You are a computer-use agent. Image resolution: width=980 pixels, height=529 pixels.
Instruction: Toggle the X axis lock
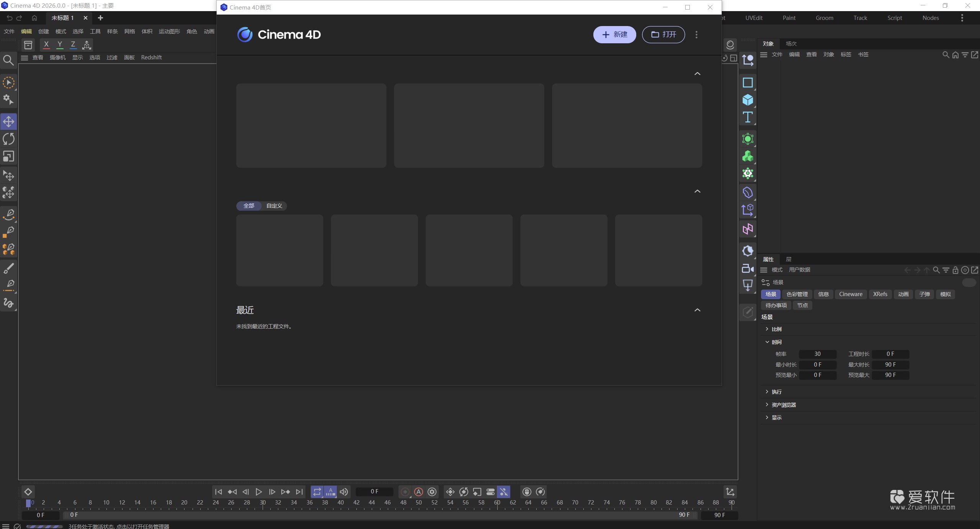point(46,45)
